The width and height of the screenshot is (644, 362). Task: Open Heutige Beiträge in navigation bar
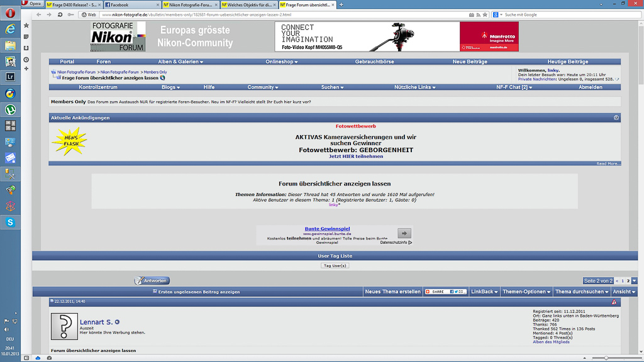pos(568,62)
